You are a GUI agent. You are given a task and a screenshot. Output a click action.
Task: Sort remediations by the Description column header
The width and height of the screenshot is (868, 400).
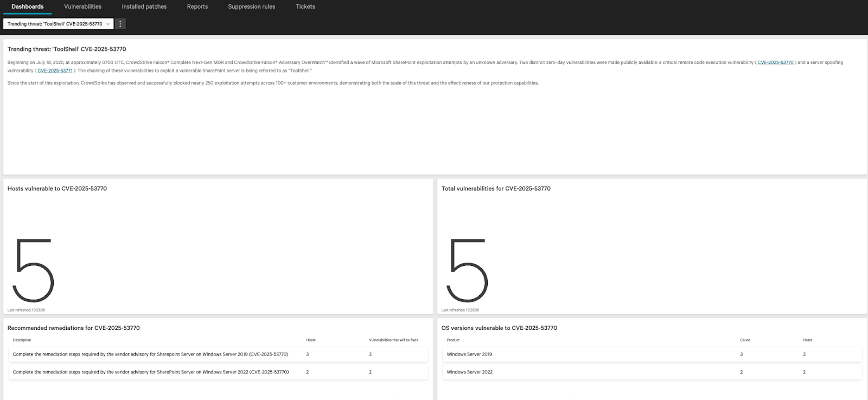click(x=22, y=340)
